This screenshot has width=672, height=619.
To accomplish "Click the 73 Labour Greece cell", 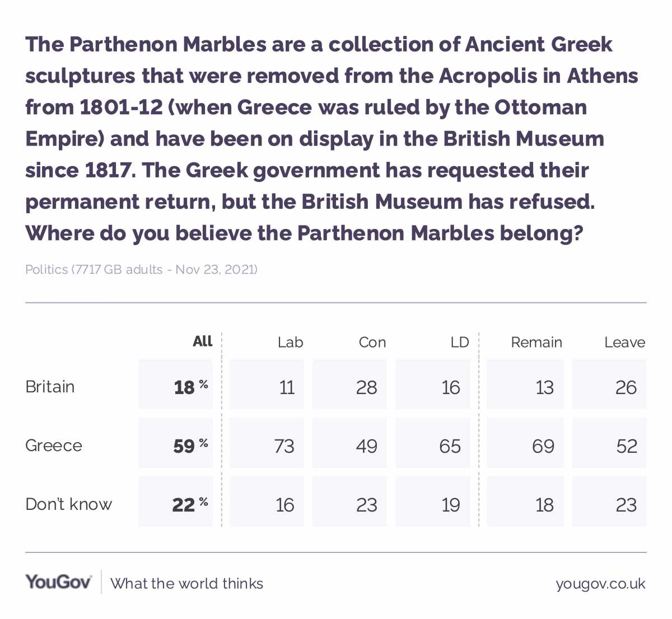I will click(267, 443).
